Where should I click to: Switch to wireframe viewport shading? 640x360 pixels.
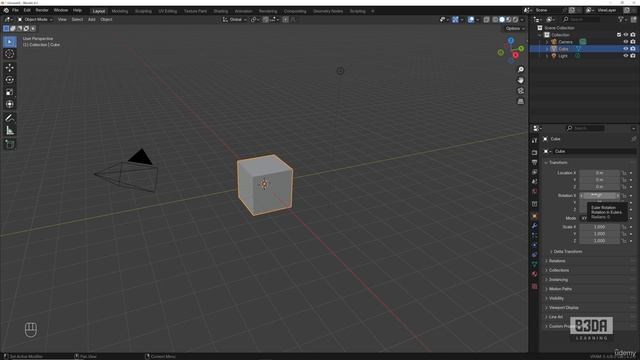(495, 20)
